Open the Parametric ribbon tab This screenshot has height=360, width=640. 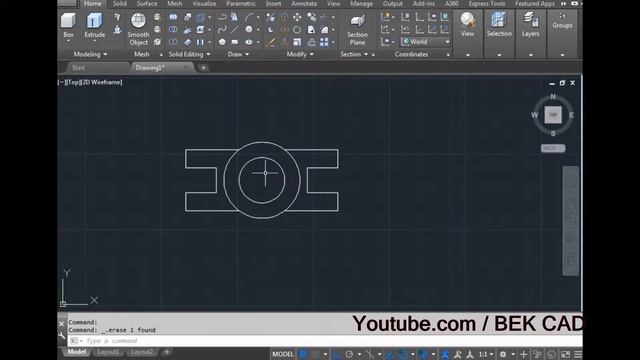[241, 4]
